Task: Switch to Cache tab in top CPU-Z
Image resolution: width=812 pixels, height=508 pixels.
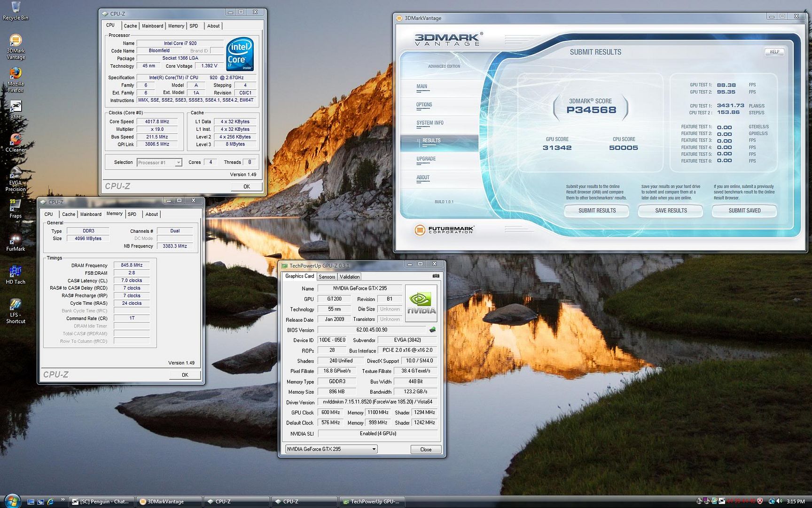Action: [x=130, y=26]
